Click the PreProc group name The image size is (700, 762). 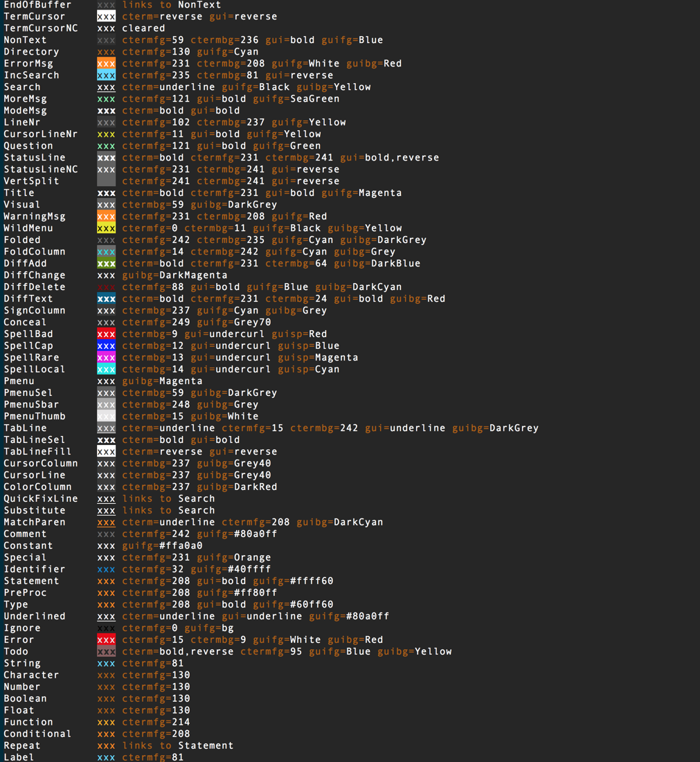point(26,592)
